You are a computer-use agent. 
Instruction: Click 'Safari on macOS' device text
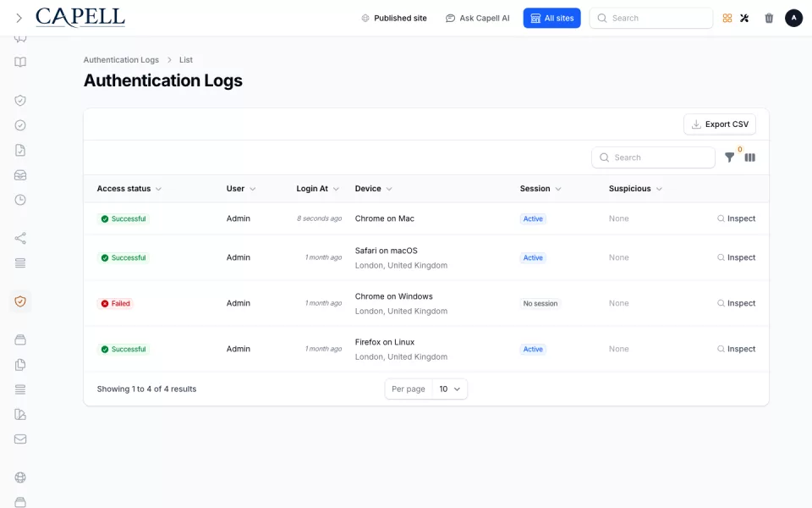click(386, 251)
